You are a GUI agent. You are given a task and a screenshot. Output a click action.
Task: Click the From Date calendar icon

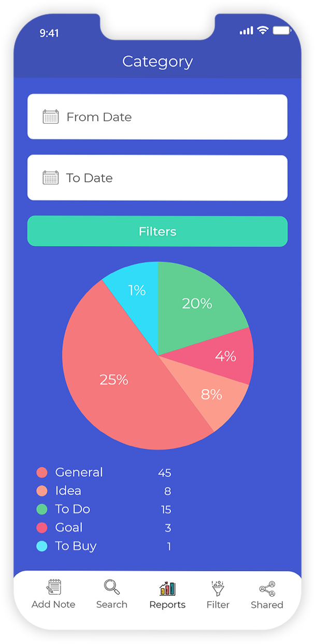[x=50, y=117]
